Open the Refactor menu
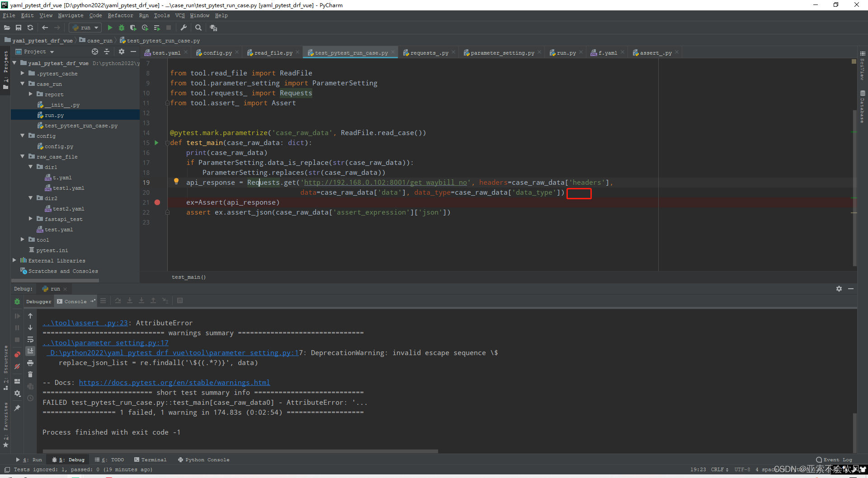The image size is (868, 478). point(120,15)
